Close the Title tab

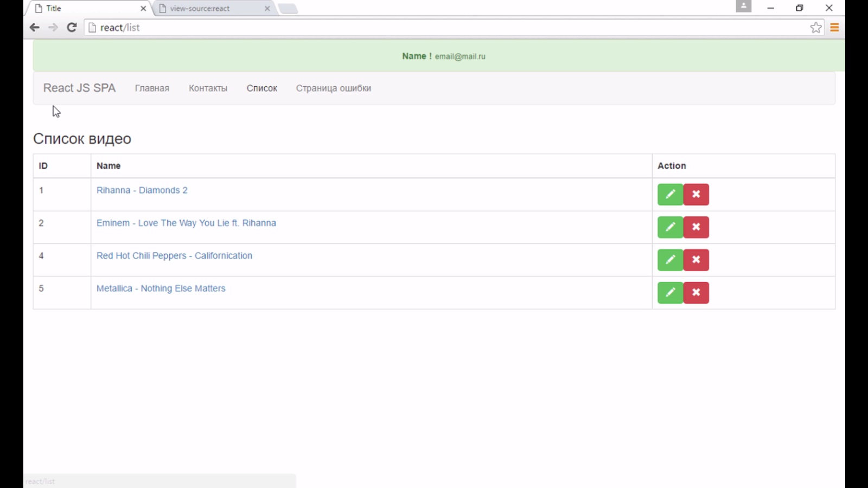click(143, 9)
